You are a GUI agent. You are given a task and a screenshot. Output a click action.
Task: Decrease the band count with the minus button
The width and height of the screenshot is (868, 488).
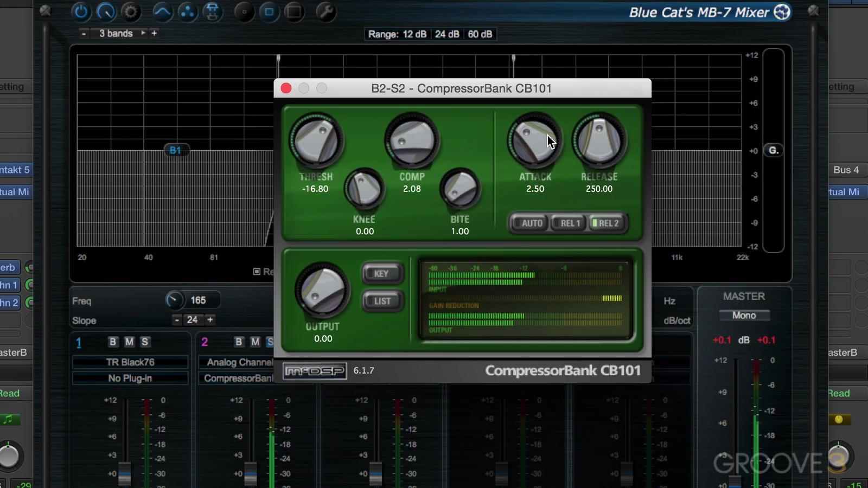click(x=84, y=33)
